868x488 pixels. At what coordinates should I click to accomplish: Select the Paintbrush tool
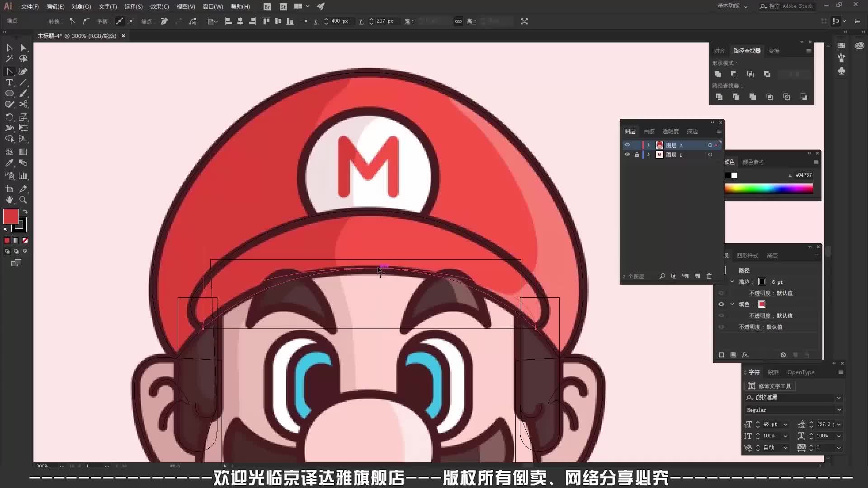pos(23,93)
